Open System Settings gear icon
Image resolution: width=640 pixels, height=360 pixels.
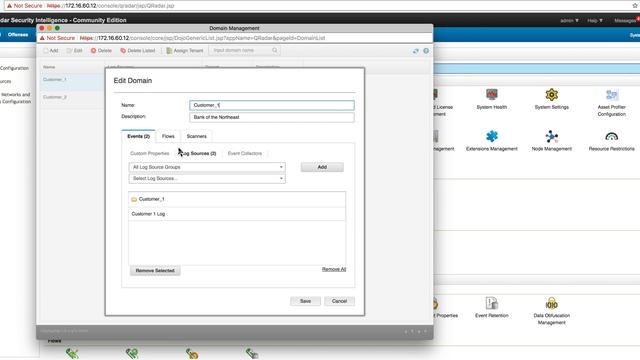551,95
